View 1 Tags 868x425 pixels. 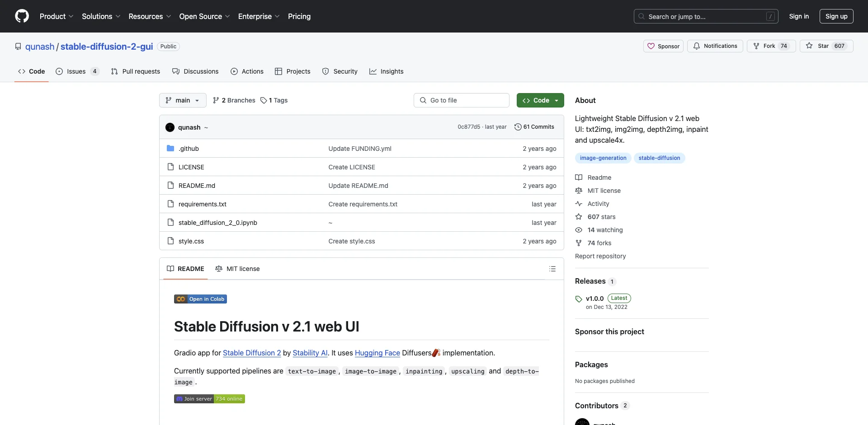(274, 100)
